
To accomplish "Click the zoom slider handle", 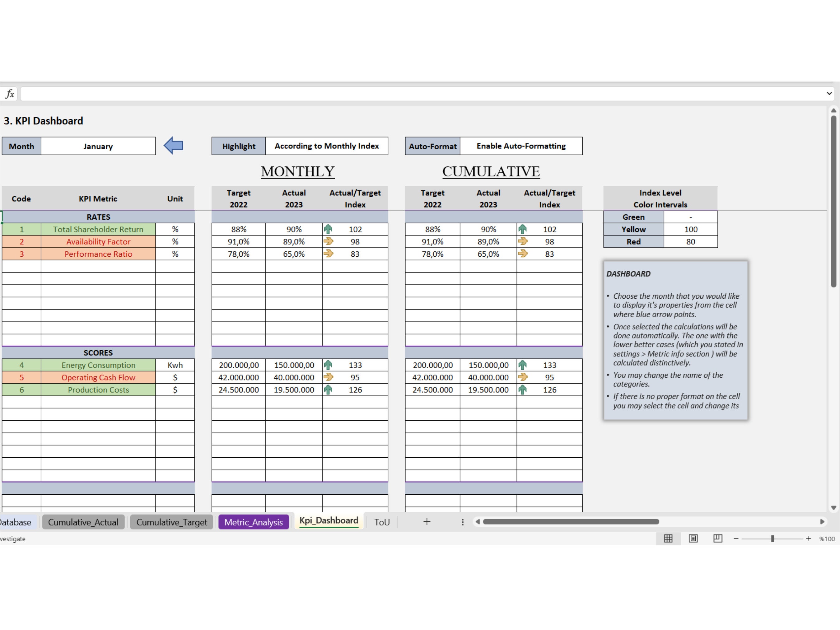I will point(773,539).
